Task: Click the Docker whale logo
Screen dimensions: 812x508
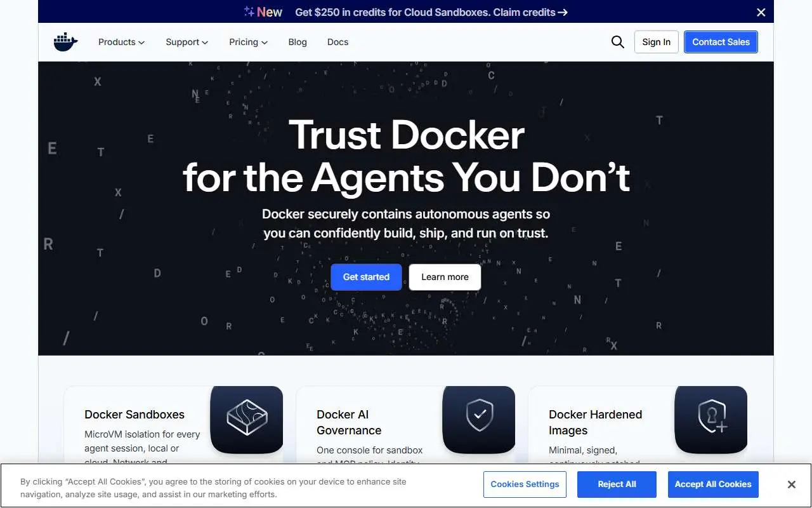Action: tap(66, 42)
